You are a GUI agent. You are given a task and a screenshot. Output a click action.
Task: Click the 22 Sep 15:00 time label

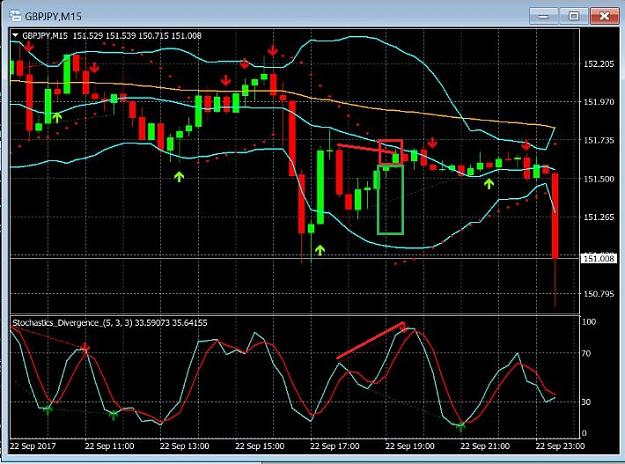coord(259,446)
